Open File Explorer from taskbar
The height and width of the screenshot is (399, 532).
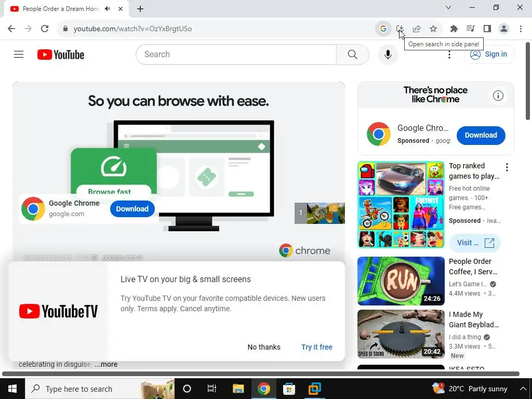[238, 389]
